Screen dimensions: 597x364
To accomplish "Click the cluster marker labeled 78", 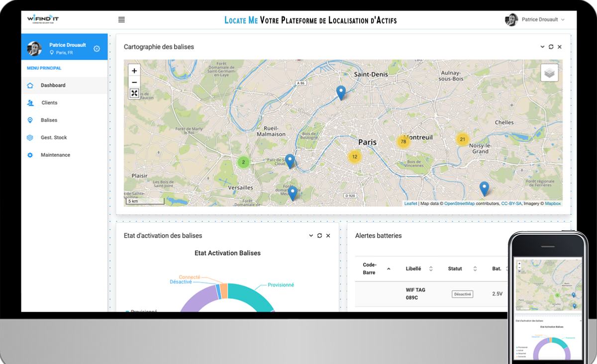I will click(x=403, y=142).
